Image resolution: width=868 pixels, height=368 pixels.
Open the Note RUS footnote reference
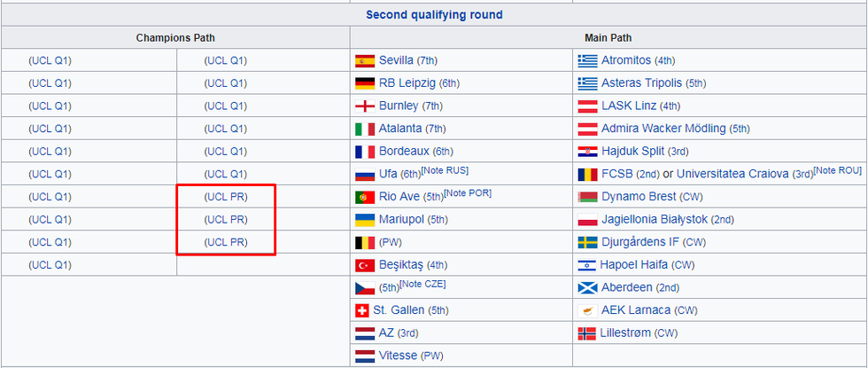tap(446, 170)
